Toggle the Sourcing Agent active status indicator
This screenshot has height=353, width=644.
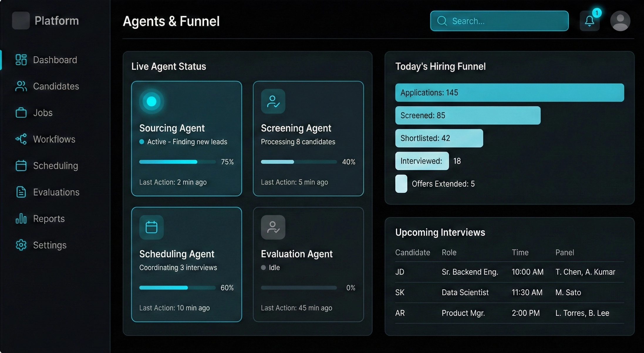[x=141, y=141]
